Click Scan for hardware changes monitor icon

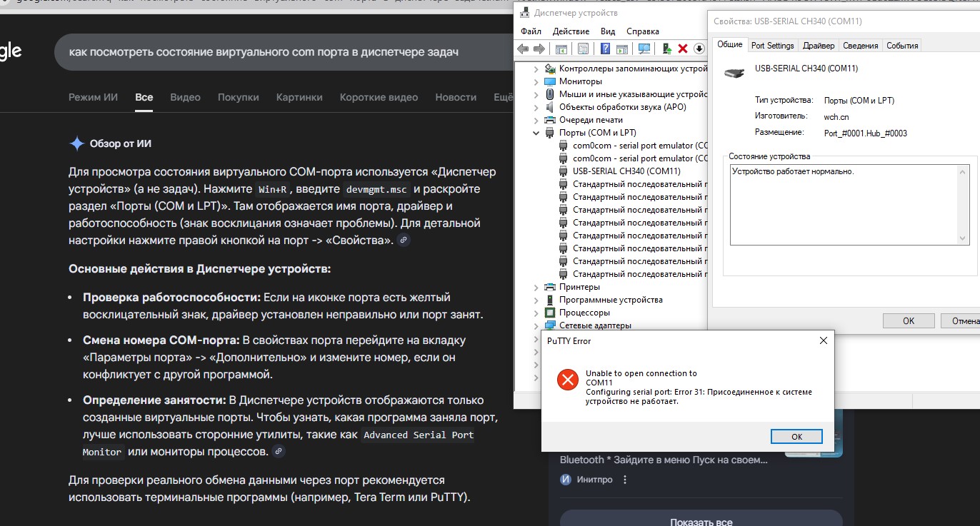[644, 49]
